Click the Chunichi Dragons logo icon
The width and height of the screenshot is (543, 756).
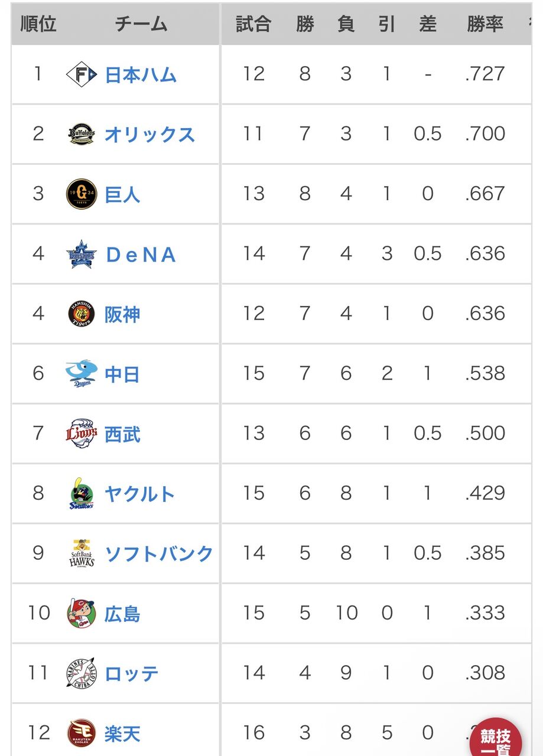click(x=81, y=373)
